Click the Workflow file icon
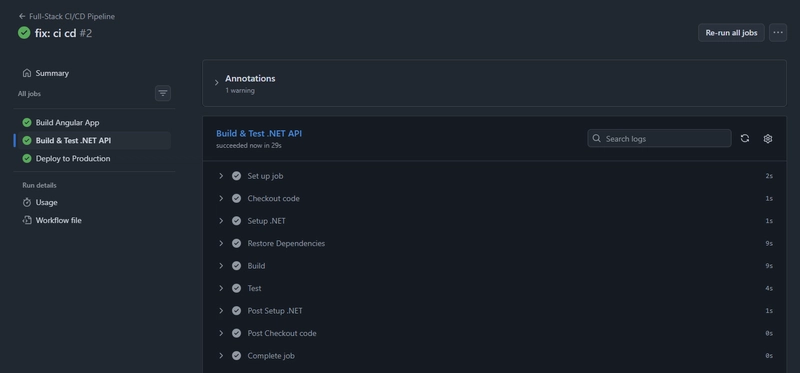The width and height of the screenshot is (800, 373). coord(27,220)
